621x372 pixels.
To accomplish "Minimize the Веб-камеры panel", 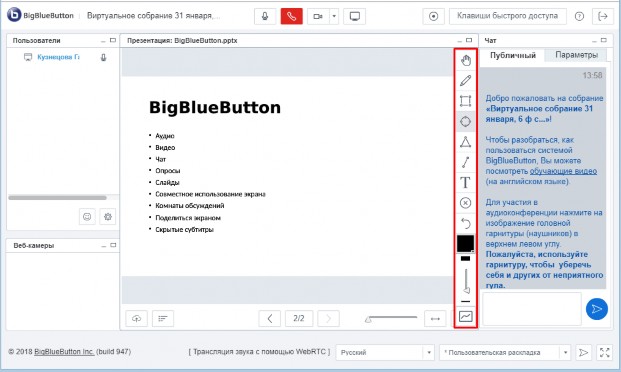I will point(103,246).
